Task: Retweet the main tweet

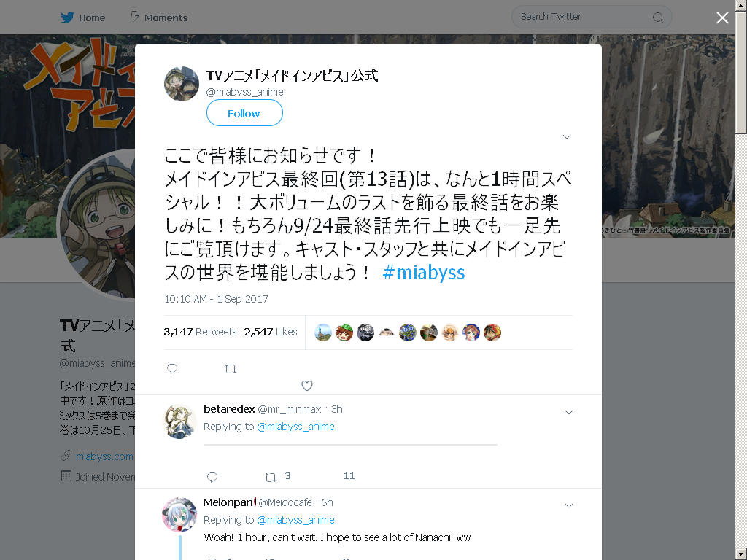Action: point(231,368)
